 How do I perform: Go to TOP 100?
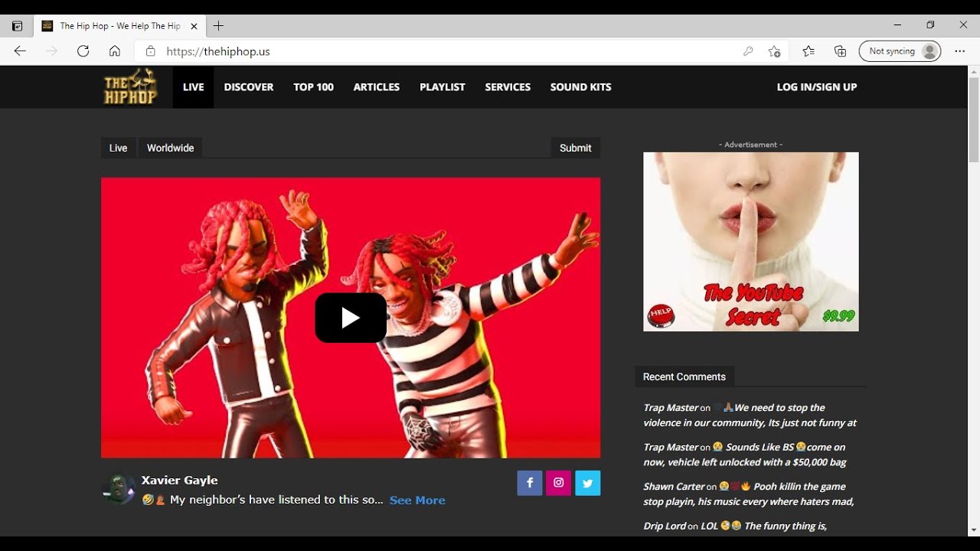314,87
